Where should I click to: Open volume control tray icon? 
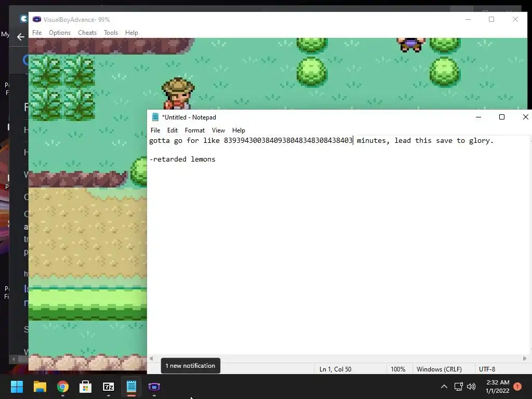click(471, 387)
